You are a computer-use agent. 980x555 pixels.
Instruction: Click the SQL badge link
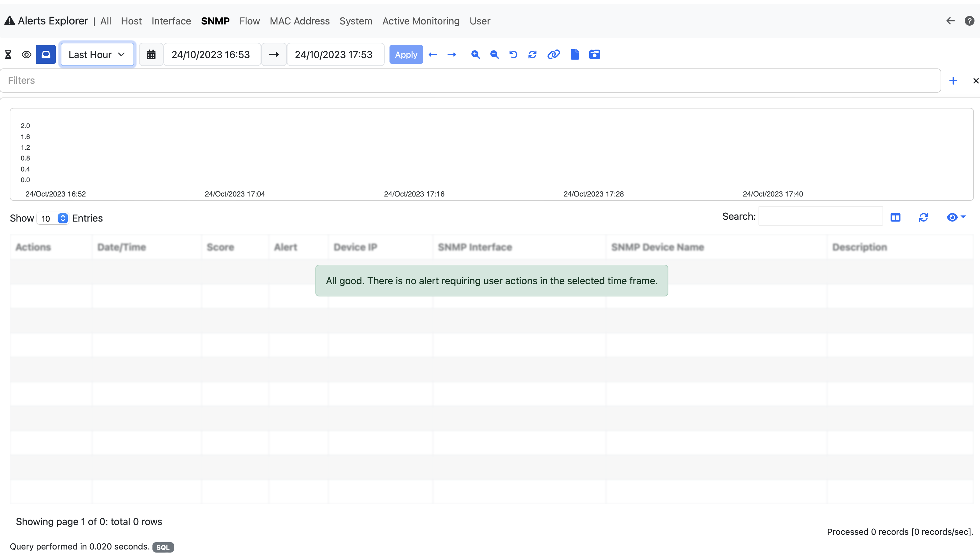[163, 547]
